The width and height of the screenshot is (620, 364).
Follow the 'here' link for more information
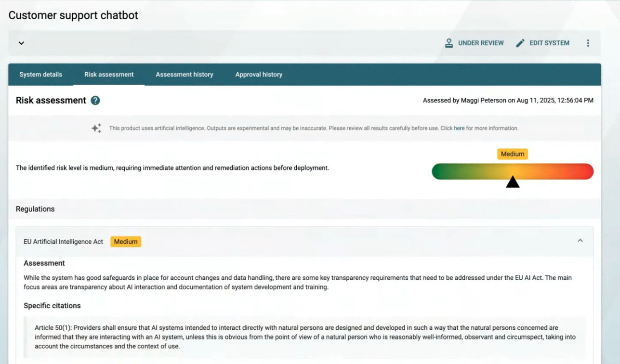459,129
